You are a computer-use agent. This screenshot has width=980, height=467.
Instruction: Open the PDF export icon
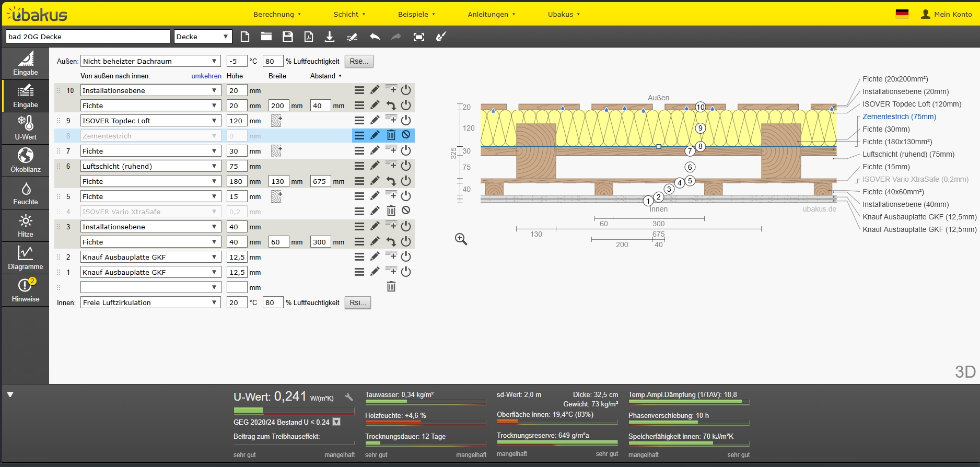(309, 37)
